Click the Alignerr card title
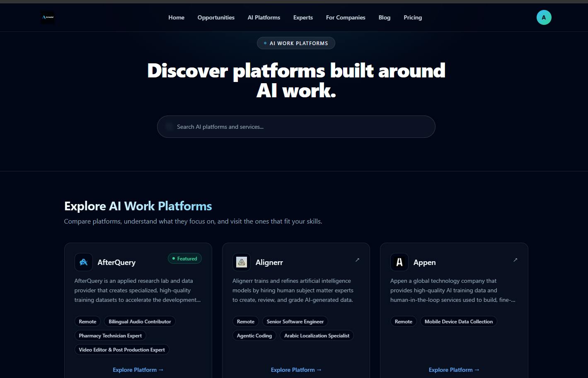This screenshot has height=378, width=588. click(x=269, y=262)
